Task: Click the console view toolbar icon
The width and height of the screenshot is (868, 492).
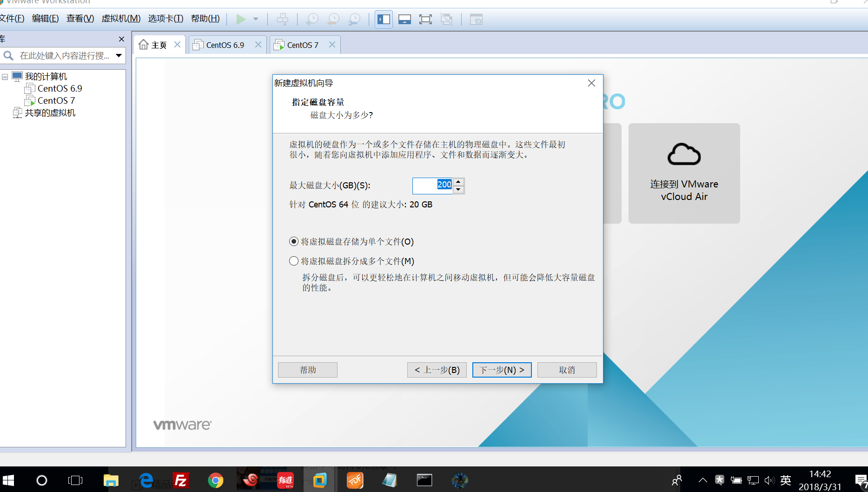Action: click(476, 19)
